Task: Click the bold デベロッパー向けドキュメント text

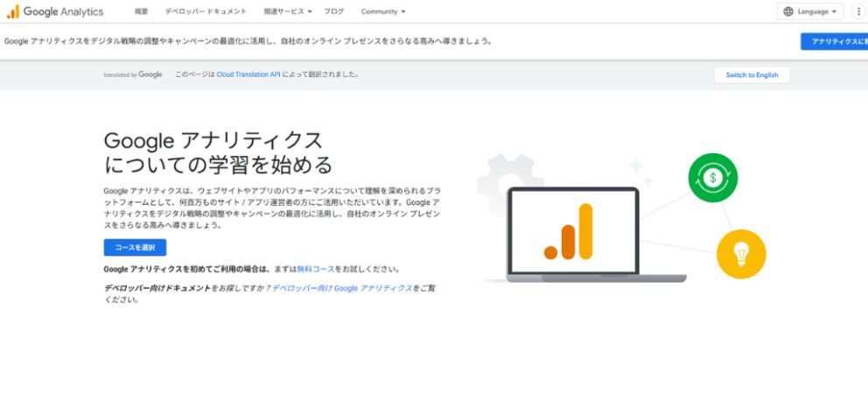Action: tap(157, 288)
